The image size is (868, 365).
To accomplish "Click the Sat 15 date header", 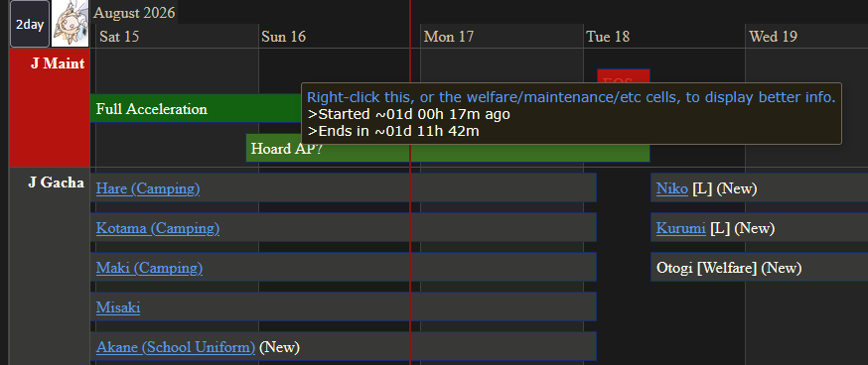I will click(119, 37).
